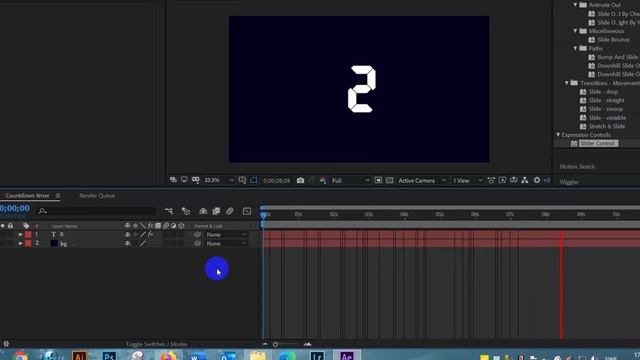The image size is (640, 360).
Task: Open the magnification ratio dropdown at 33.3%
Action: [x=219, y=180]
